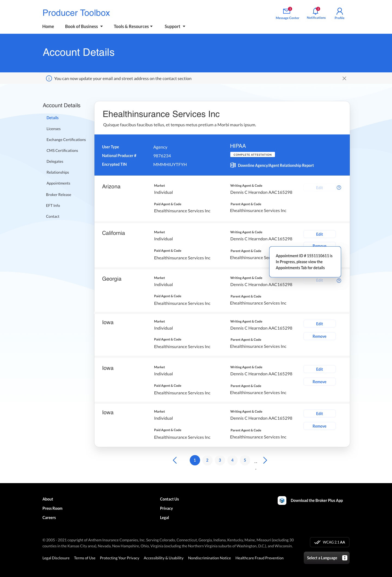Select Licenses in the sidebar

[53, 129]
